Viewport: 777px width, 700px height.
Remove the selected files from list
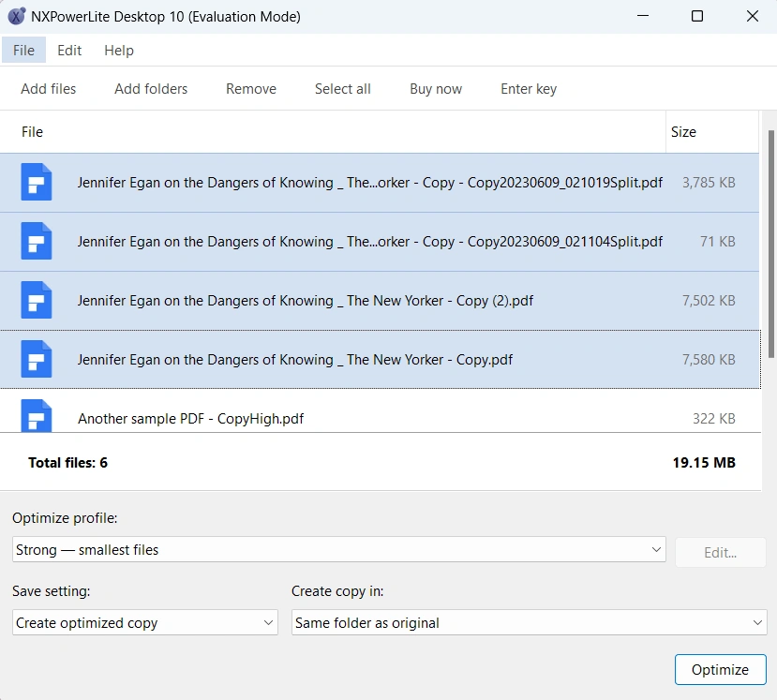[x=251, y=89]
